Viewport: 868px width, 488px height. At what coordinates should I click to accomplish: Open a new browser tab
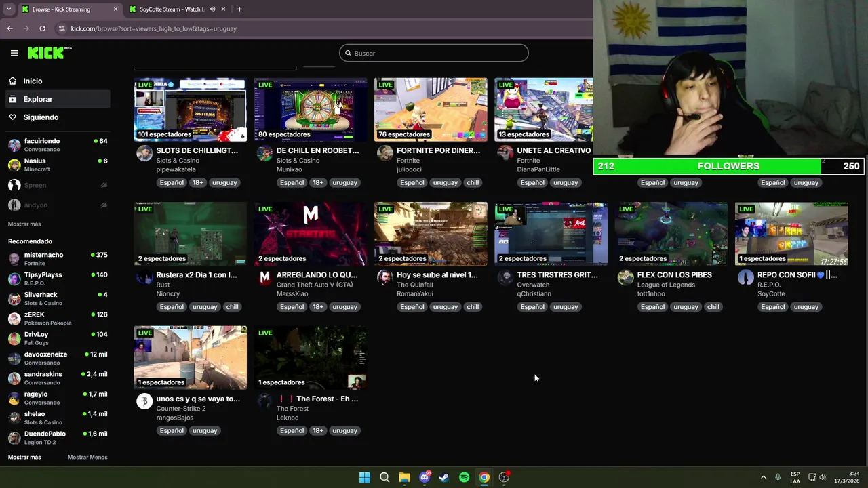pos(239,9)
